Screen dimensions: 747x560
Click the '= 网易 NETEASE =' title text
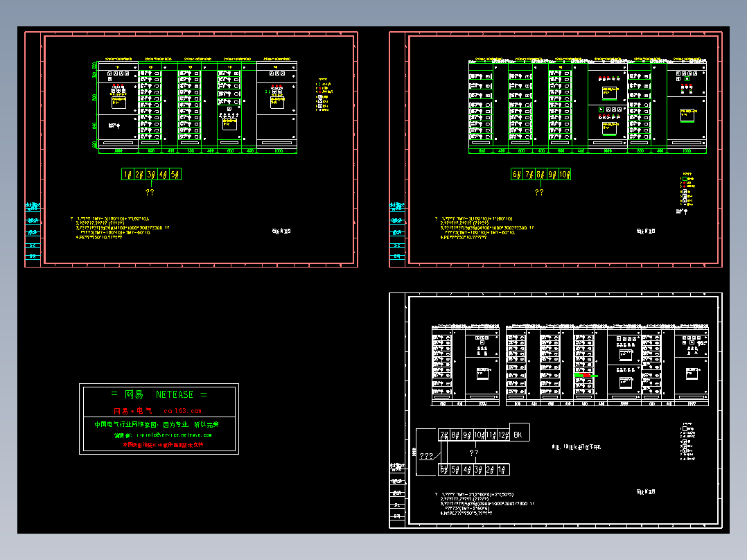pos(159,394)
